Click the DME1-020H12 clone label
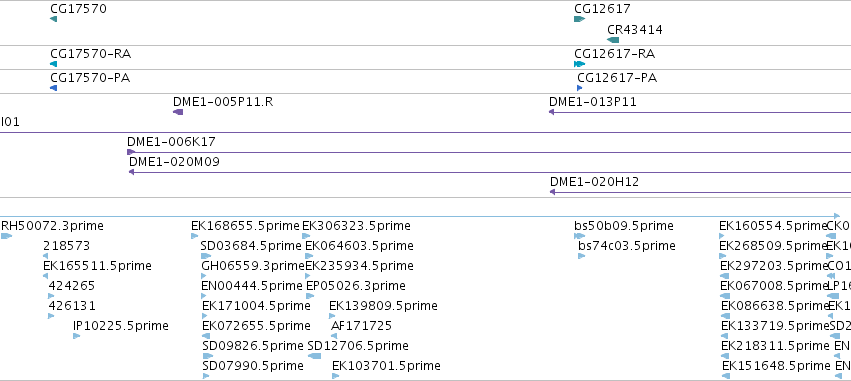The width and height of the screenshot is (851, 381). 594,181
